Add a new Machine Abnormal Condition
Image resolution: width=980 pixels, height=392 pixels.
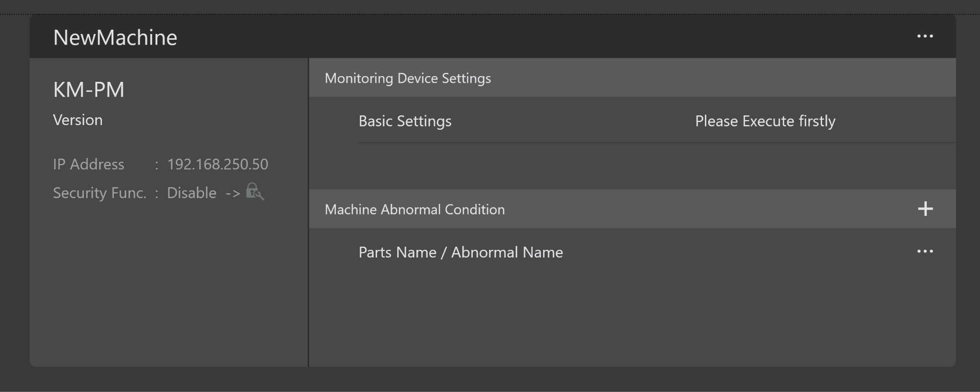[925, 209]
